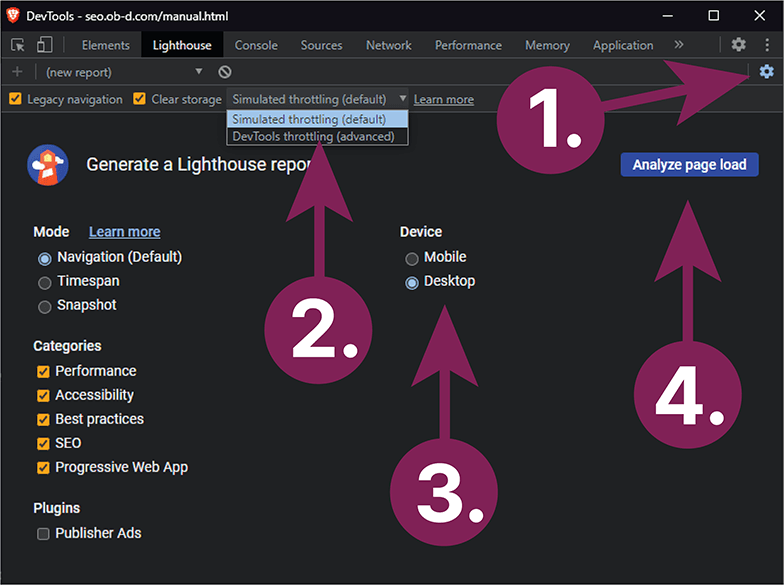This screenshot has width=784, height=585.
Task: Uncheck the Progressive Web App category
Action: tap(44, 468)
